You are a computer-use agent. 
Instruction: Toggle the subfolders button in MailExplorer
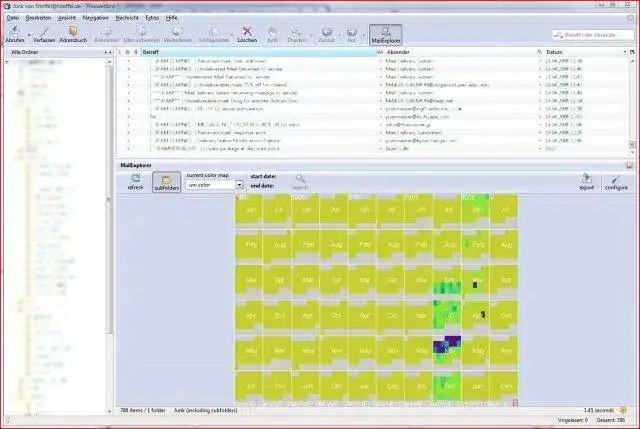167,182
